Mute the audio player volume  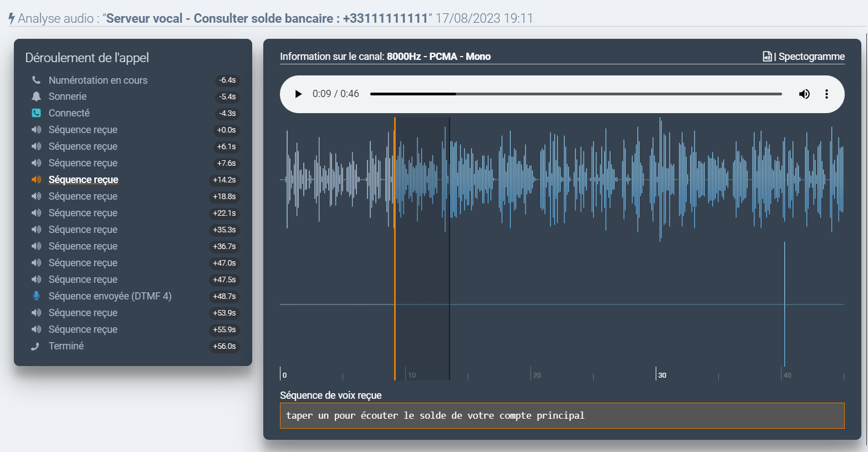pyautogui.click(x=804, y=94)
